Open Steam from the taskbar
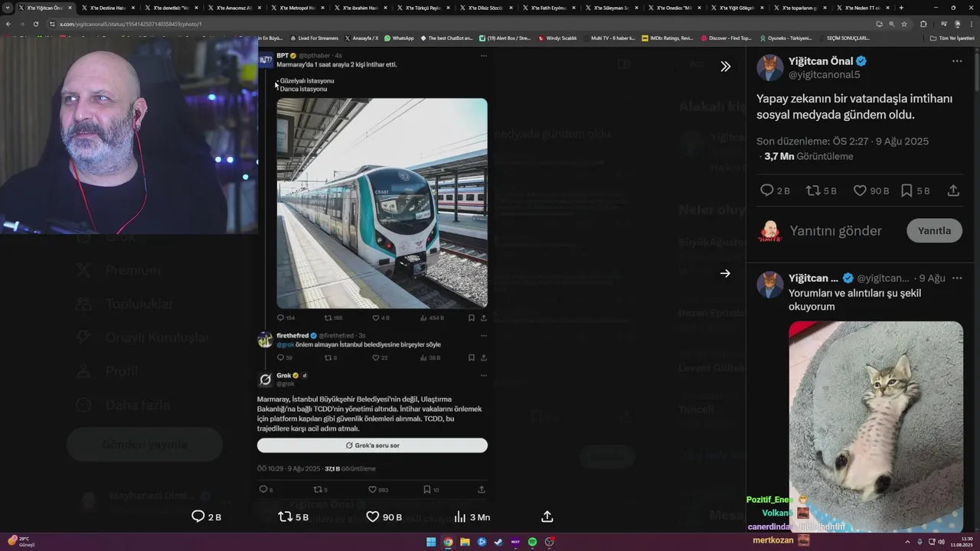The height and width of the screenshot is (551, 980). tap(498, 542)
